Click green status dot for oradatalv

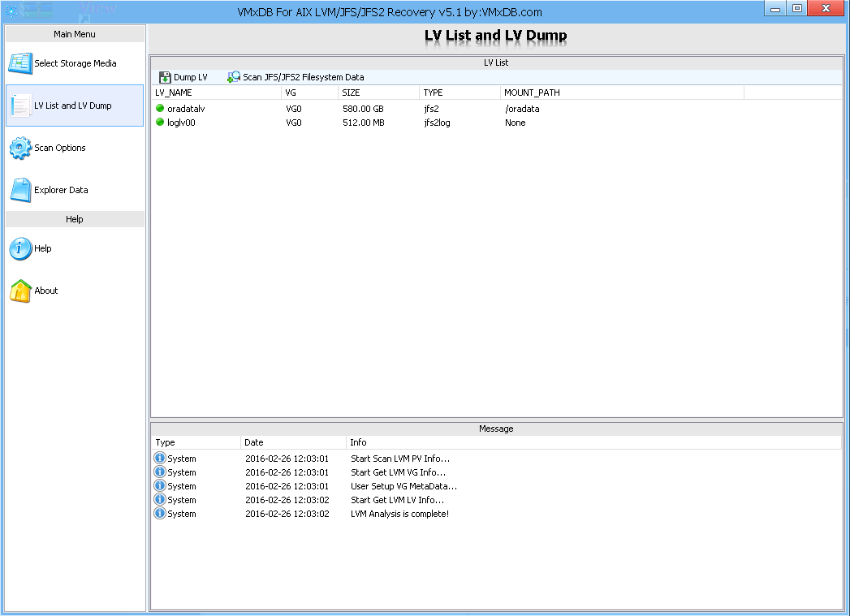(160, 109)
